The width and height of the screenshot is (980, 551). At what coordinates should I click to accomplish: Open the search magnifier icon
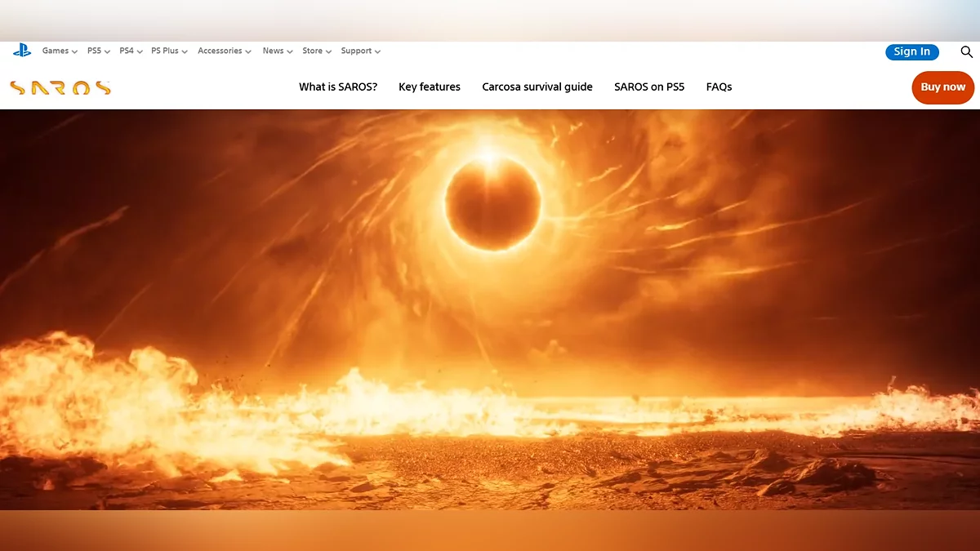pos(967,51)
